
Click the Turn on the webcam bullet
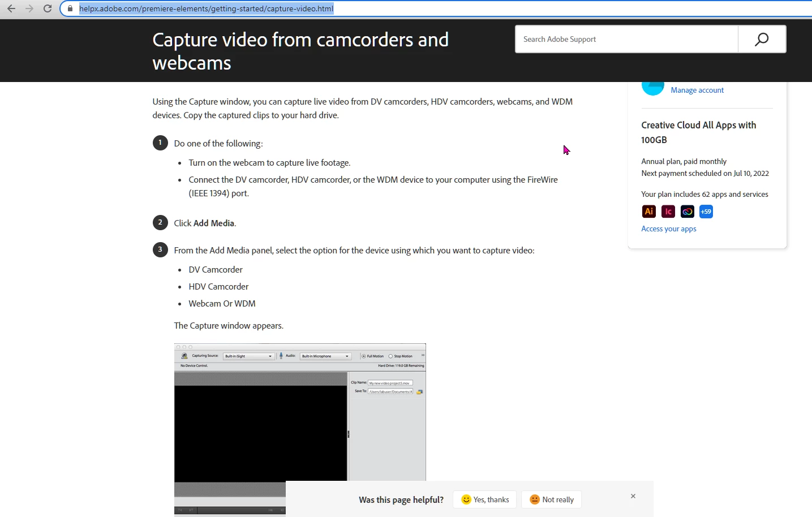(269, 163)
